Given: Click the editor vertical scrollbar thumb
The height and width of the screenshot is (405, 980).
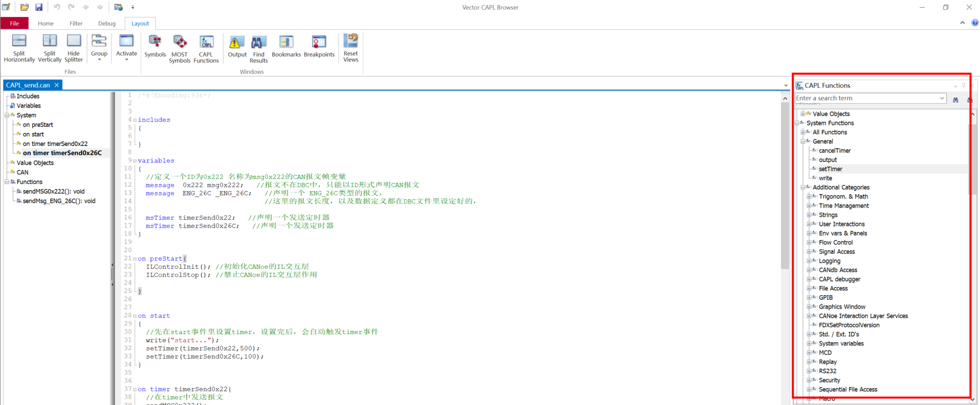Looking at the screenshot, I should pyautogui.click(x=785, y=186).
